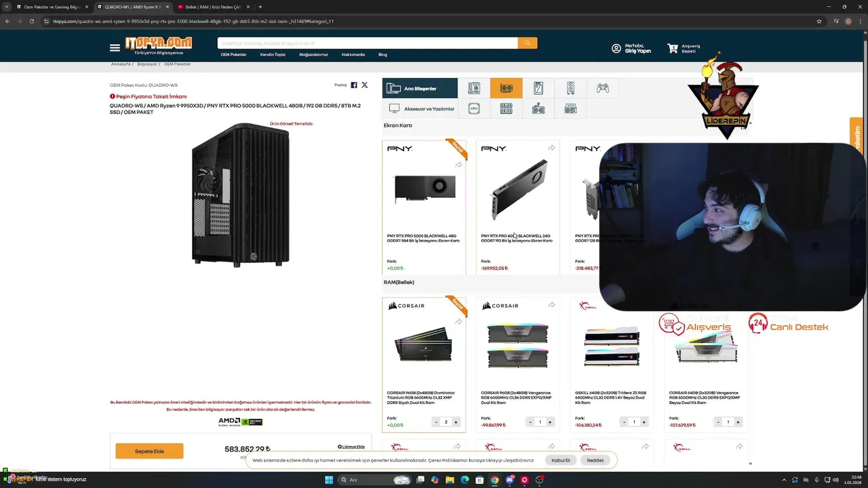The image size is (868, 488).
Task: Open Mağazalarımız menu item
Action: tap(313, 54)
